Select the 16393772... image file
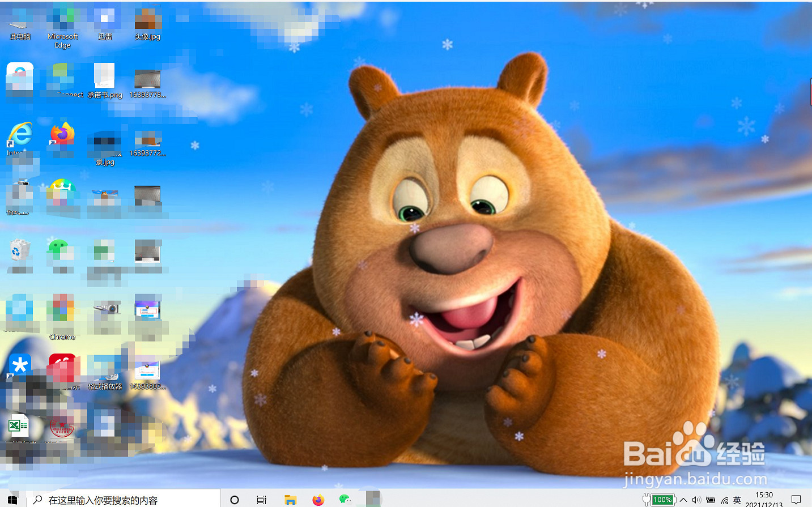Screen dimensions: 812x507 click(x=147, y=143)
